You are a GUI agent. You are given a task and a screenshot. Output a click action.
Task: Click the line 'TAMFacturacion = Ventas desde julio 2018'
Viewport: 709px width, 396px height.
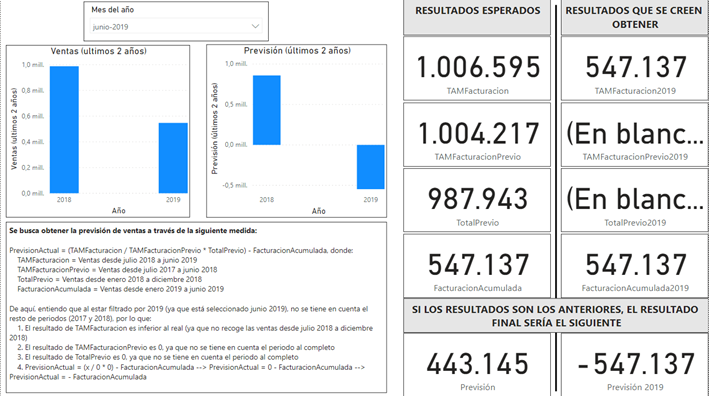tap(107, 260)
